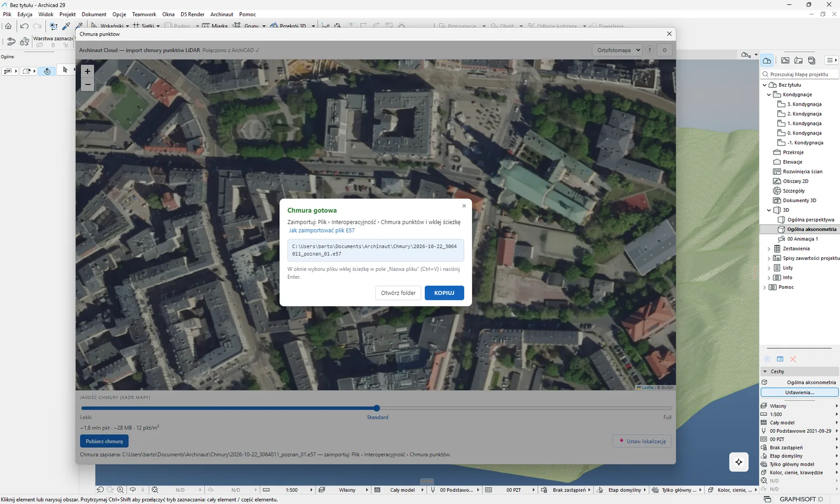Image resolution: width=840 pixels, height=504 pixels.
Task: Click the Ustawienia... button in Navigator
Action: pos(800,392)
